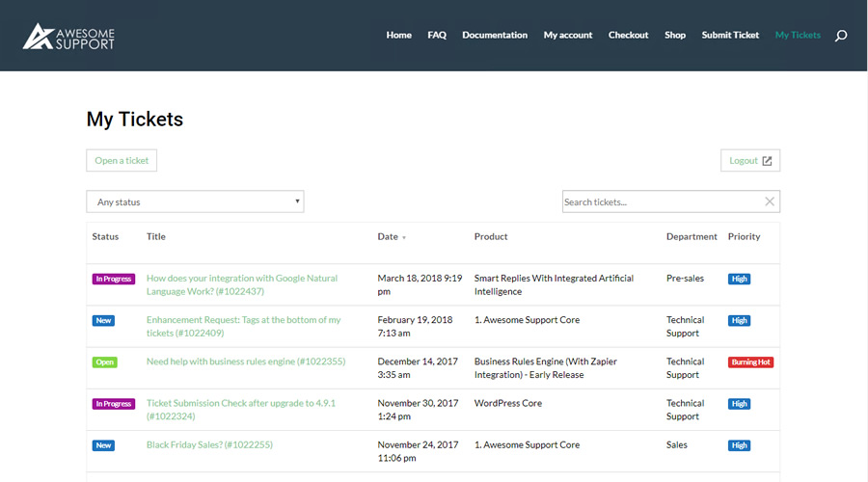Image resolution: width=868 pixels, height=482 pixels.
Task: Click the green Open status badge
Action: [x=104, y=362]
